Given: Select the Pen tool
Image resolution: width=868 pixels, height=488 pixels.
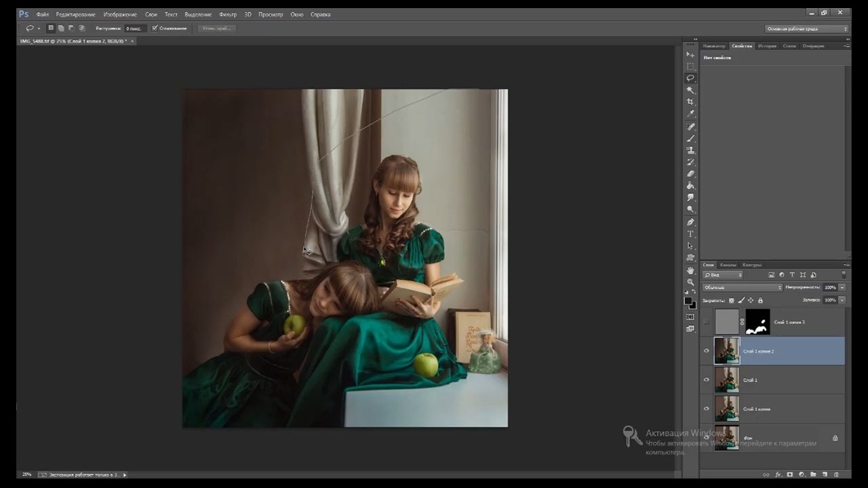Looking at the screenshot, I should [x=690, y=222].
